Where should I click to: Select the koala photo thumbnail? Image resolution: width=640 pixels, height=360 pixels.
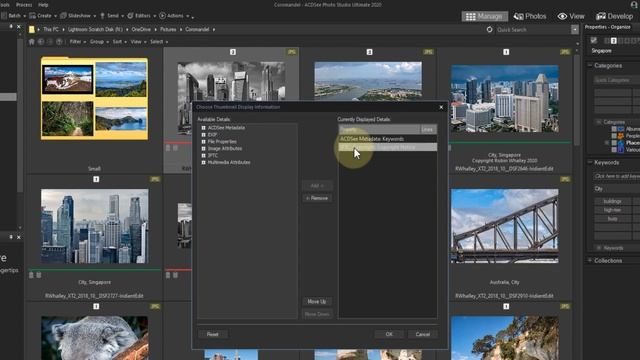click(x=94, y=338)
